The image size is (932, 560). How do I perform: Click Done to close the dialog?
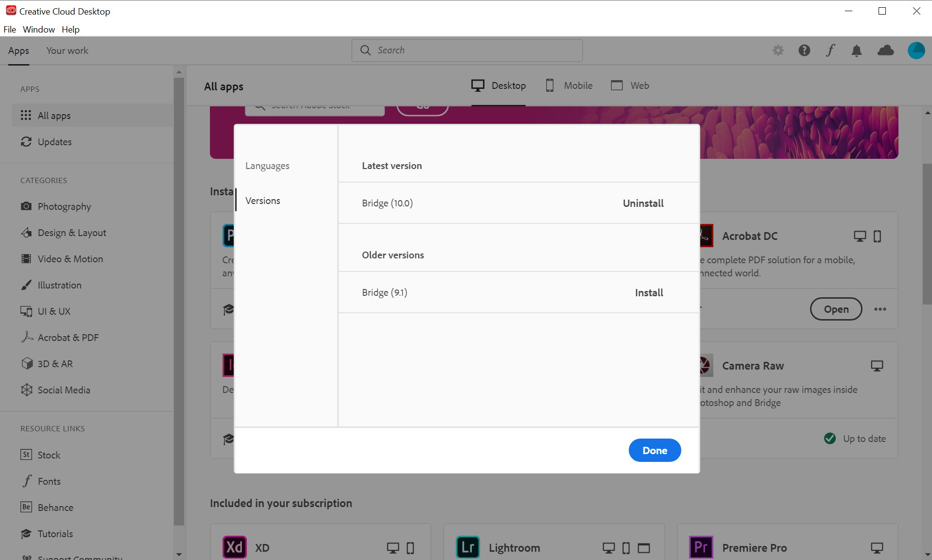654,450
